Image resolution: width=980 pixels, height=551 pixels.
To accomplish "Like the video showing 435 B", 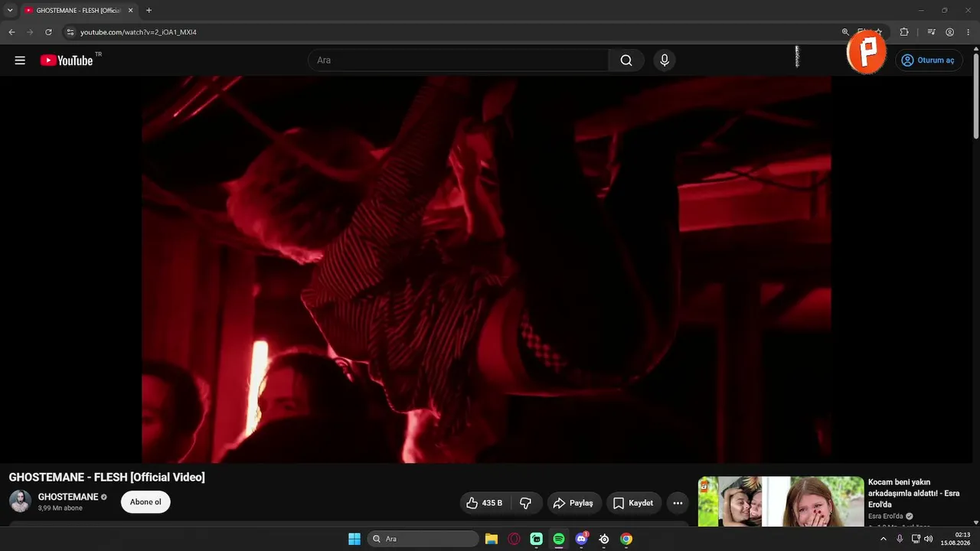I will click(485, 503).
